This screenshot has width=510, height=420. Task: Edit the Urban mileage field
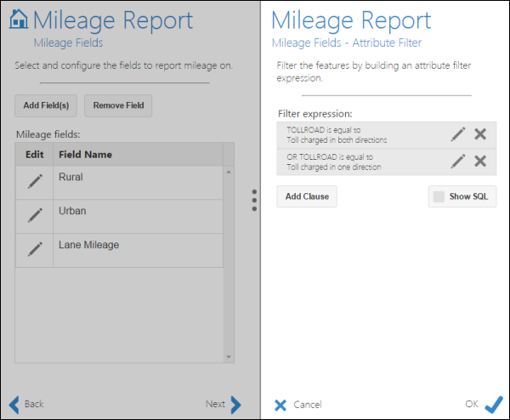[x=35, y=215]
